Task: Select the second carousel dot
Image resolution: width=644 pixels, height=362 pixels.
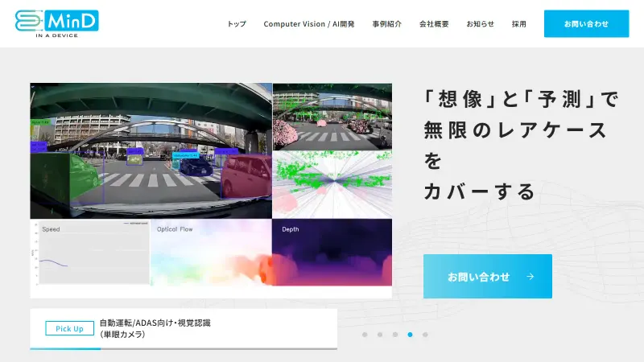Action: tap(380, 335)
